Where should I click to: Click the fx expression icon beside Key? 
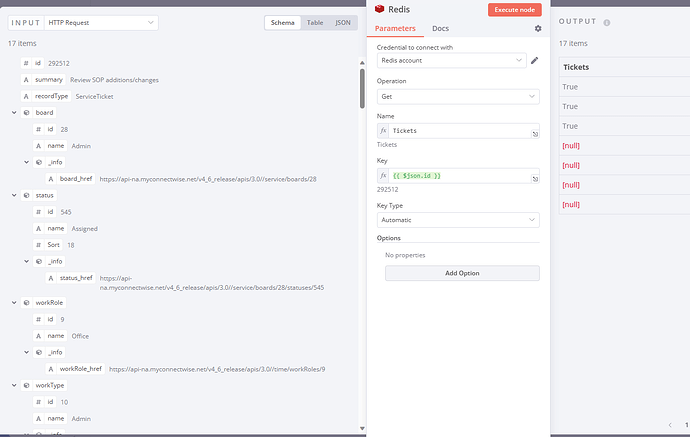(x=383, y=176)
